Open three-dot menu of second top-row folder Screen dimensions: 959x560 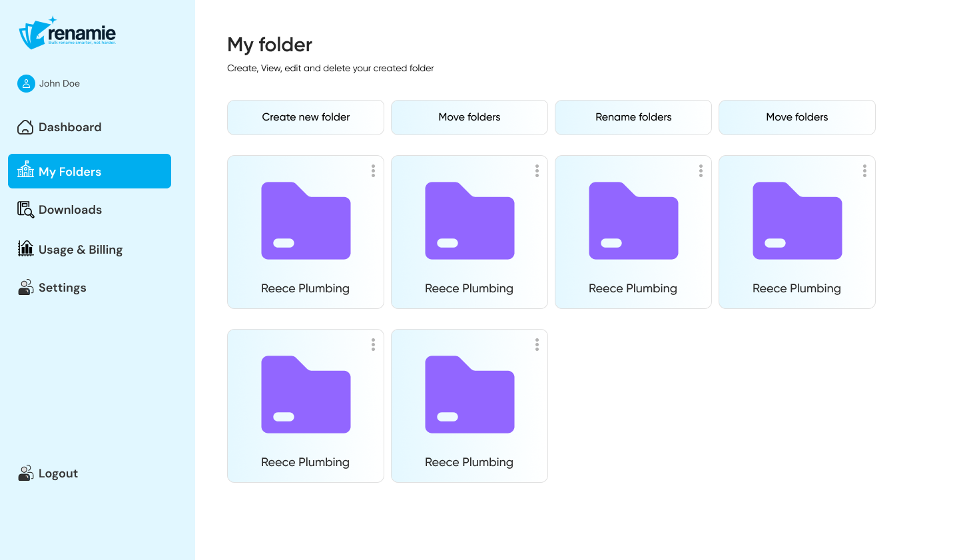click(537, 171)
